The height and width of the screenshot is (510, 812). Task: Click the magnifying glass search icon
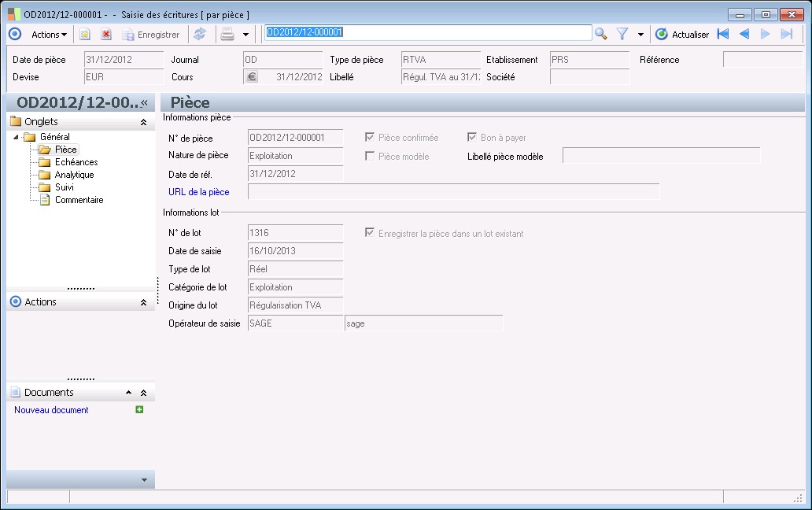coord(601,34)
